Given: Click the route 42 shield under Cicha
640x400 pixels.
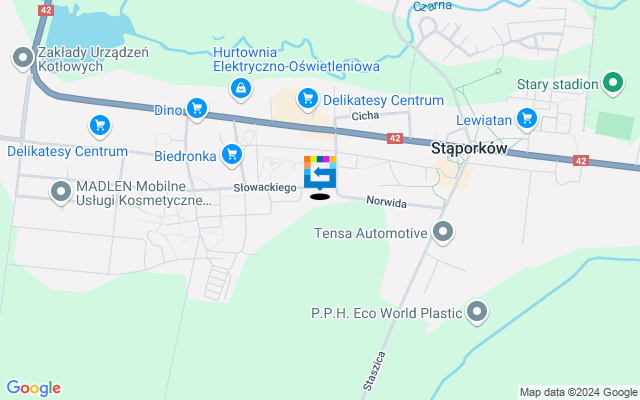Looking at the screenshot, I should (395, 138).
